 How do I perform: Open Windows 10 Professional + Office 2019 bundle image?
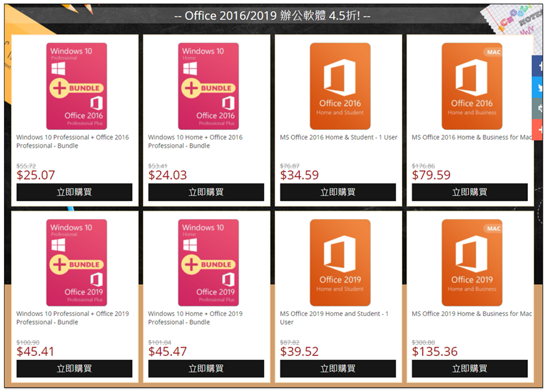[x=77, y=263]
